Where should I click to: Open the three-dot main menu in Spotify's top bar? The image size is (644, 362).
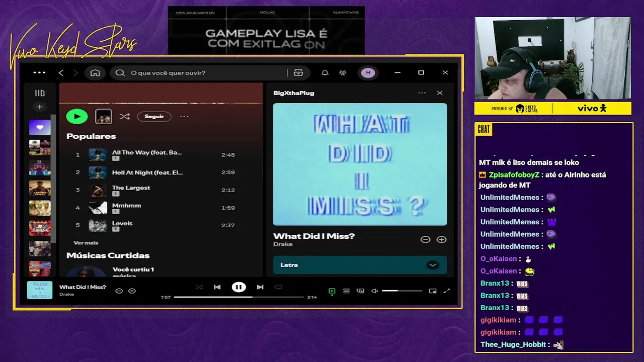coord(39,73)
